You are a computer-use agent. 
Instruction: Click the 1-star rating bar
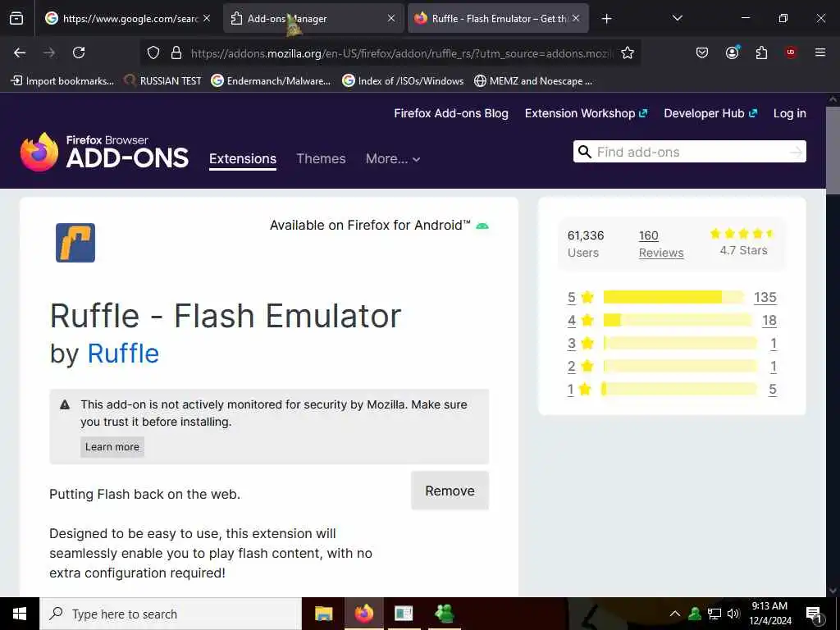click(x=679, y=390)
